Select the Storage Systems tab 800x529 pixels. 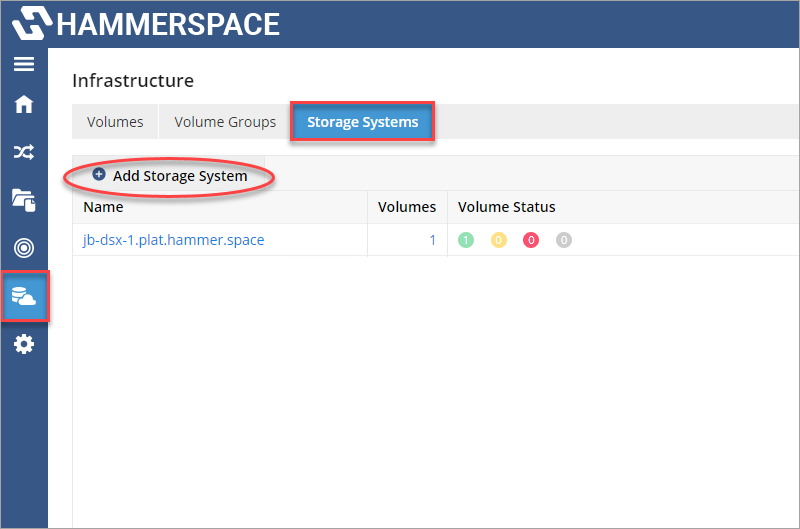click(x=362, y=122)
